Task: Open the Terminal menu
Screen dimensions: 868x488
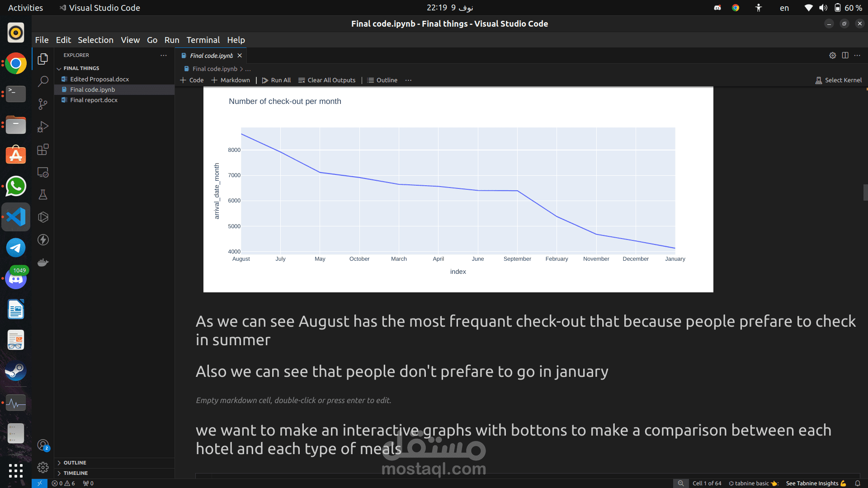Action: [x=203, y=40]
